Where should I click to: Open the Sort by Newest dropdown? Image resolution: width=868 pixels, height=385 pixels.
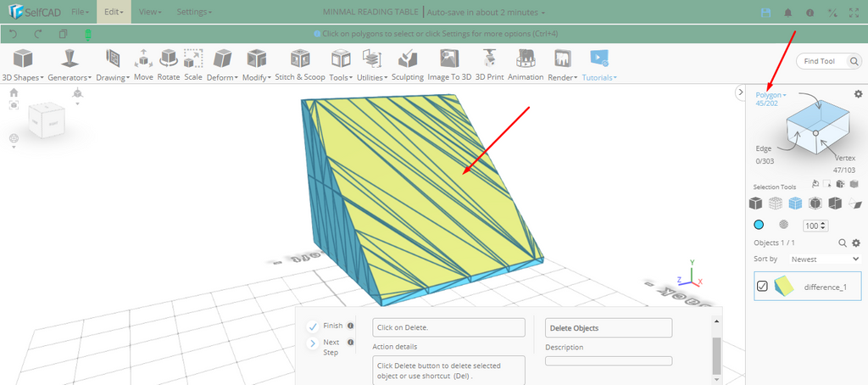[824, 259]
